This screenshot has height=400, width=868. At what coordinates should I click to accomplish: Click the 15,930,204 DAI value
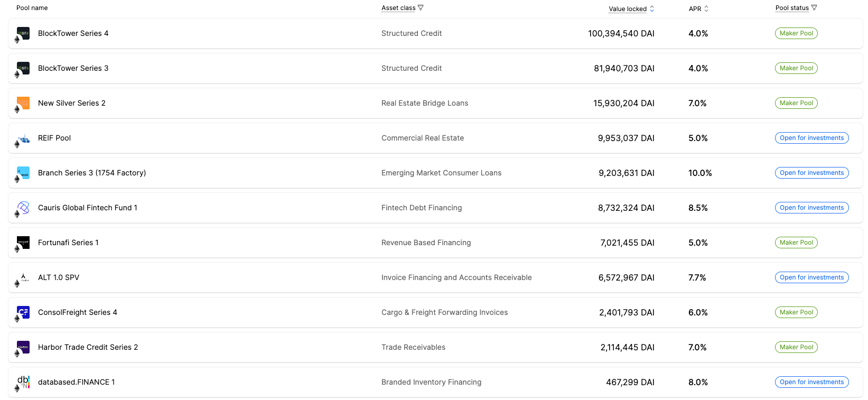(x=624, y=103)
